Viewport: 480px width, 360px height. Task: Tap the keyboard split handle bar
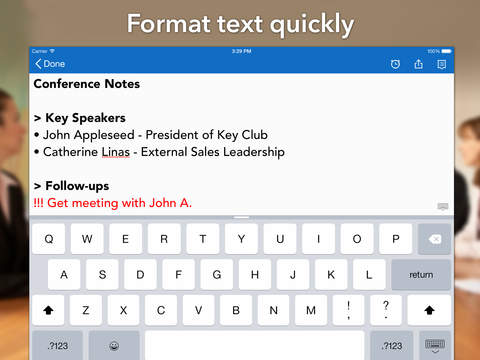(x=242, y=217)
